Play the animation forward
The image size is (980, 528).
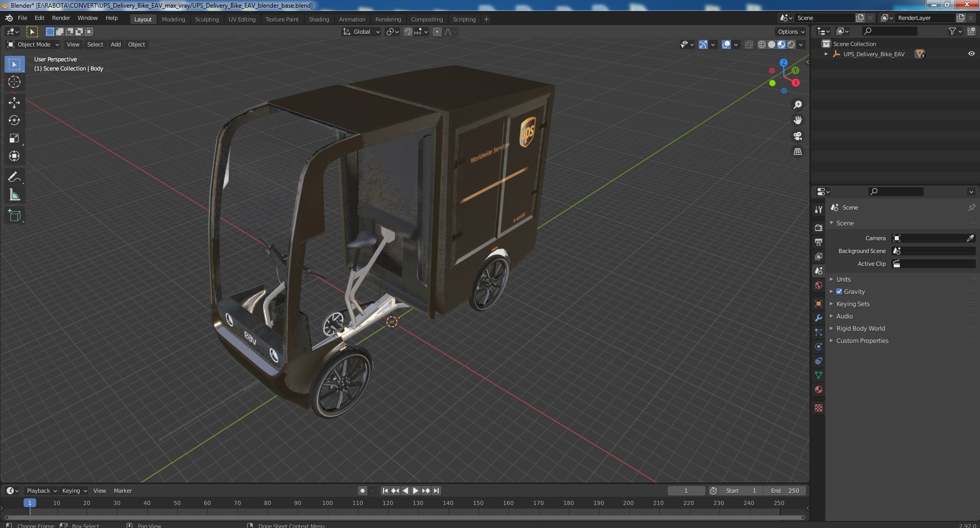(416, 491)
